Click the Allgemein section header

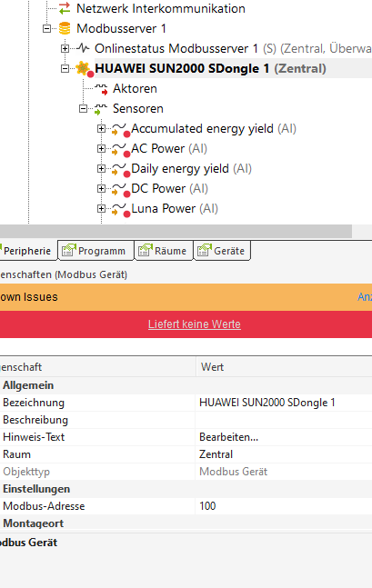click(28, 385)
